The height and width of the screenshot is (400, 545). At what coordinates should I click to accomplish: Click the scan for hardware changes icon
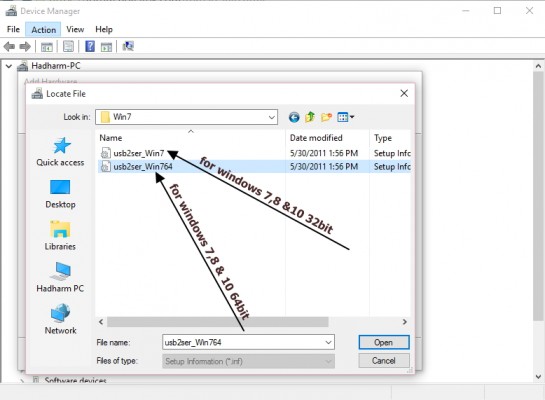(128, 46)
